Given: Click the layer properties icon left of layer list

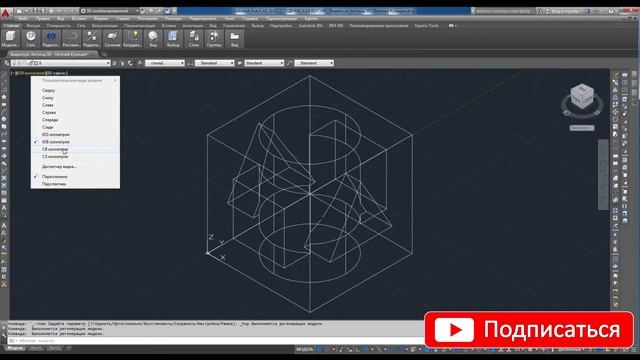Looking at the screenshot, I should pyautogui.click(x=6, y=63).
